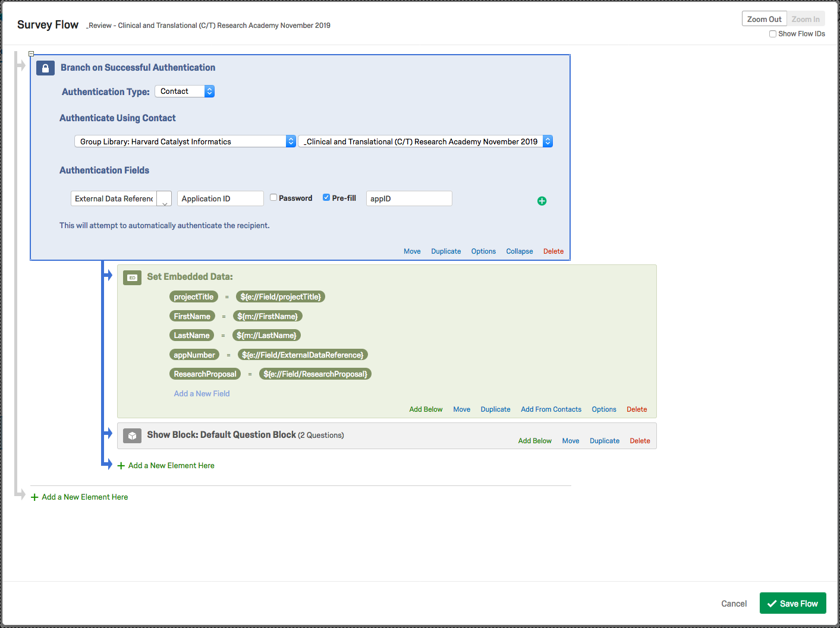
Task: Click Move on Show Block element
Action: 571,441
